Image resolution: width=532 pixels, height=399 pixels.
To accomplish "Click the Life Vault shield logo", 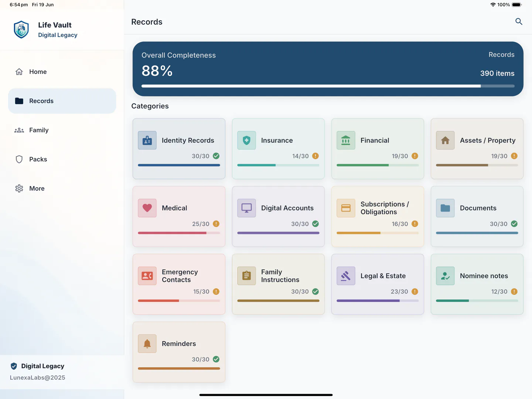I will [21, 30].
